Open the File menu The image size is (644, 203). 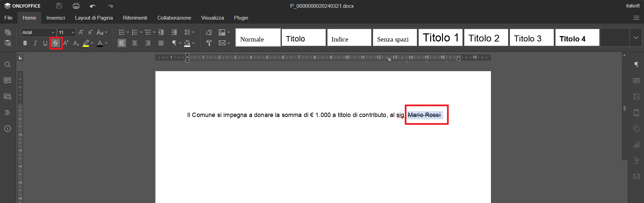(x=8, y=18)
